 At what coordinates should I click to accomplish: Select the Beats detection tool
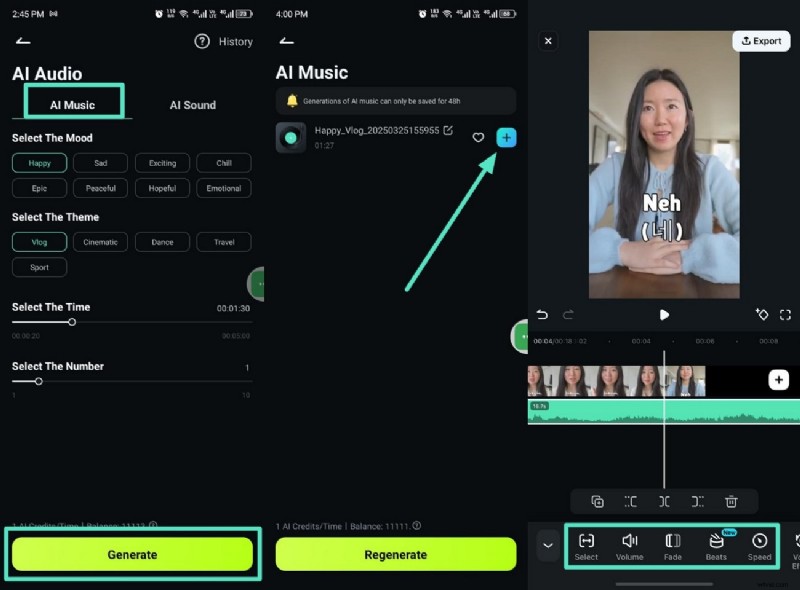pyautogui.click(x=716, y=545)
